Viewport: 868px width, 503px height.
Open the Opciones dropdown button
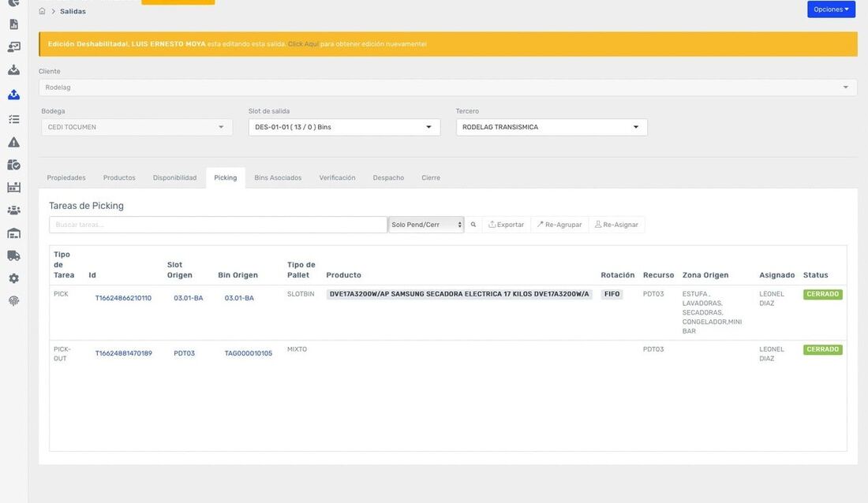click(831, 9)
